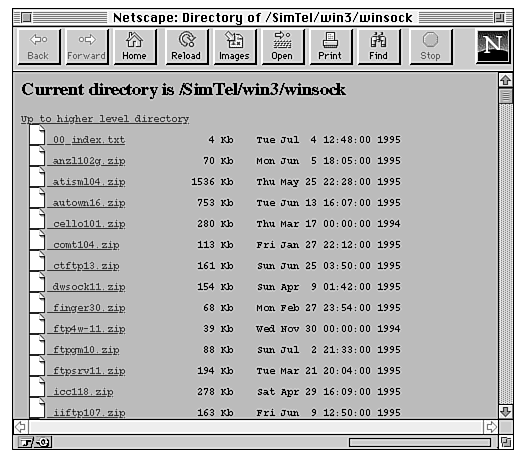
Task: Click the vertical scrollbar up arrow
Action: click(505, 80)
